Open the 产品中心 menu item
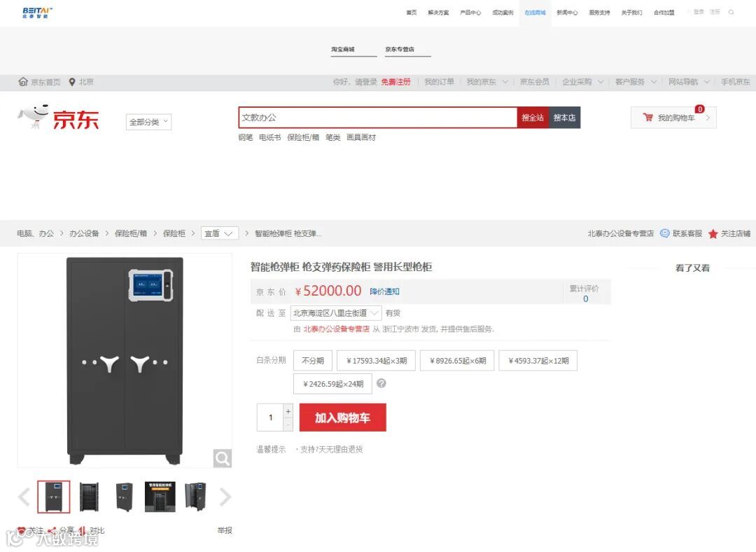This screenshot has height=552, width=756. [470, 13]
